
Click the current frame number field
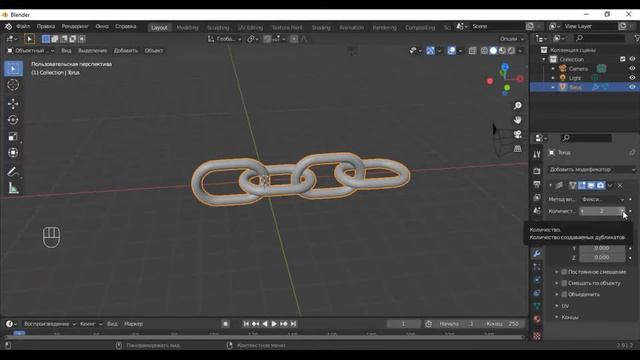click(x=403, y=324)
